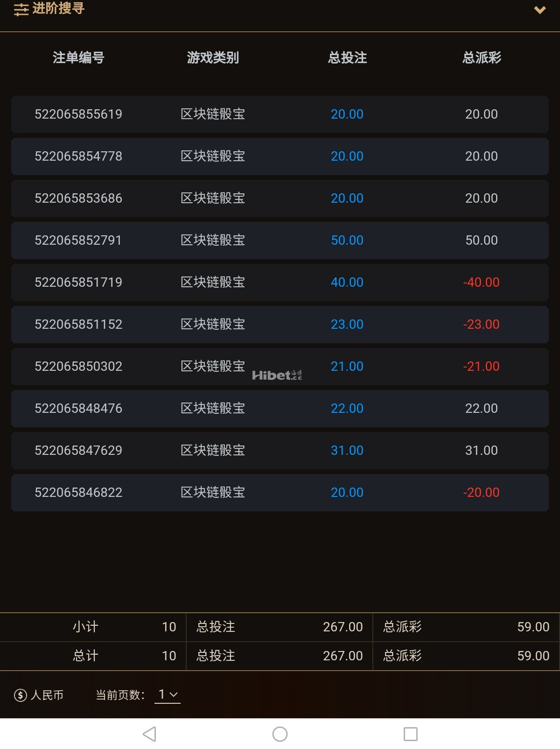Open bet amount 22.00 for order 522065848476
Image resolution: width=560 pixels, height=750 pixels.
(347, 409)
